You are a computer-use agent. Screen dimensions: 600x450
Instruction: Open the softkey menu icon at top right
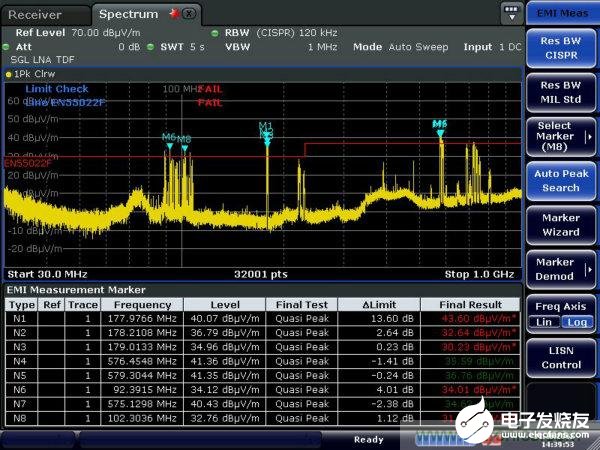pos(512,13)
